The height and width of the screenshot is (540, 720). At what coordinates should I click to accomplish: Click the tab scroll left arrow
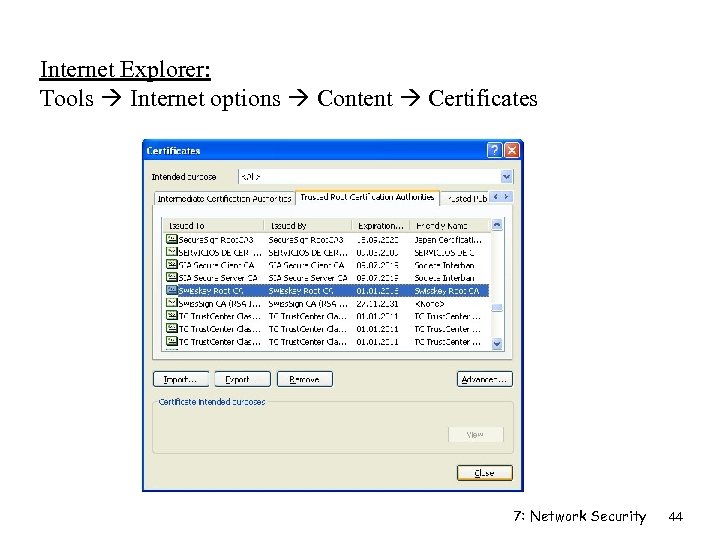(x=496, y=197)
